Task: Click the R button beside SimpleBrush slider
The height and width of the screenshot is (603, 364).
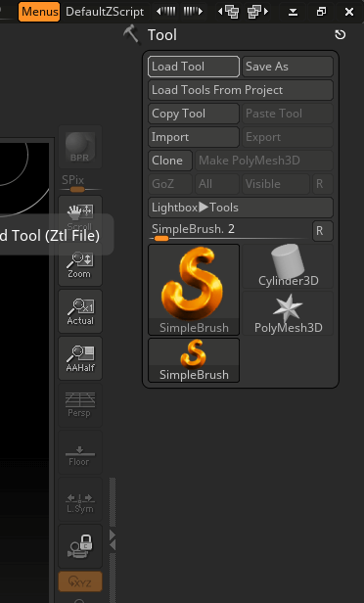Action: point(323,231)
